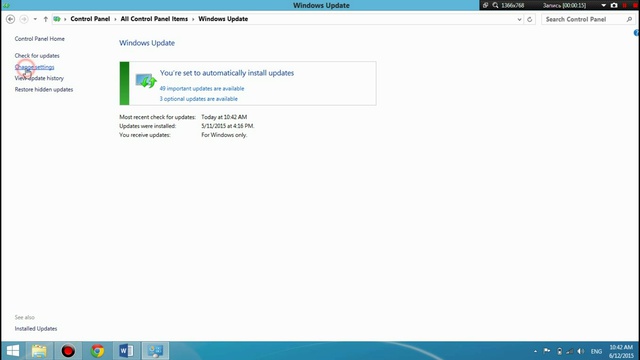The image size is (640, 360).
Task: Open the address bar history dropdown
Action: (x=519, y=19)
